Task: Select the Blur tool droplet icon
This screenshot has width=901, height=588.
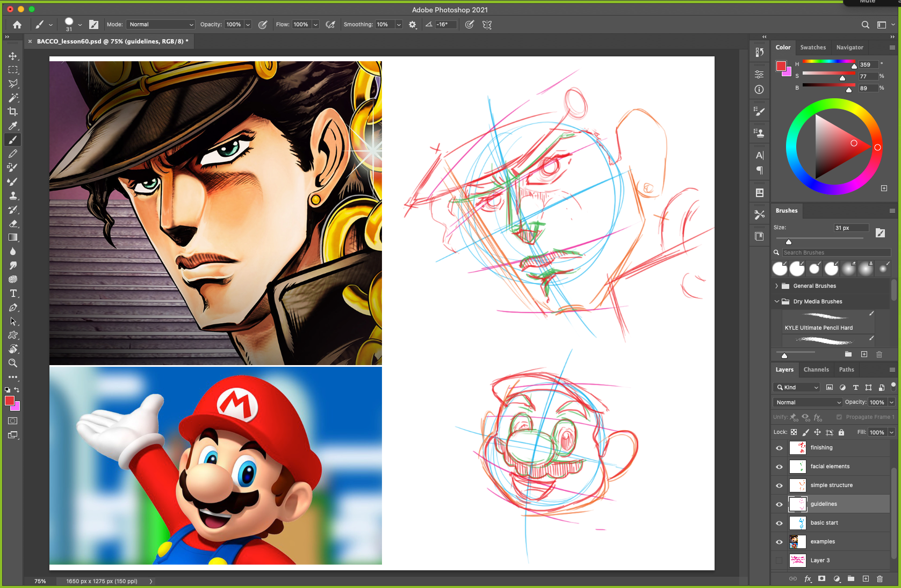Action: tap(13, 251)
